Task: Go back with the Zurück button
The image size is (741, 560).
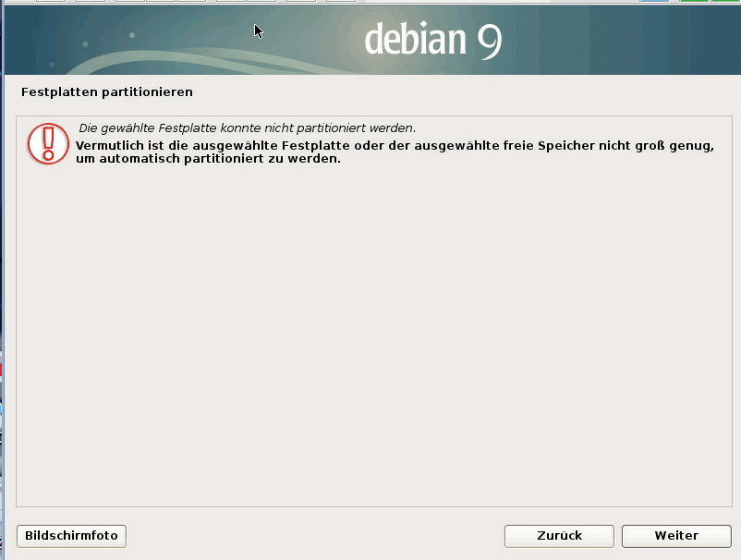Action: [559, 536]
